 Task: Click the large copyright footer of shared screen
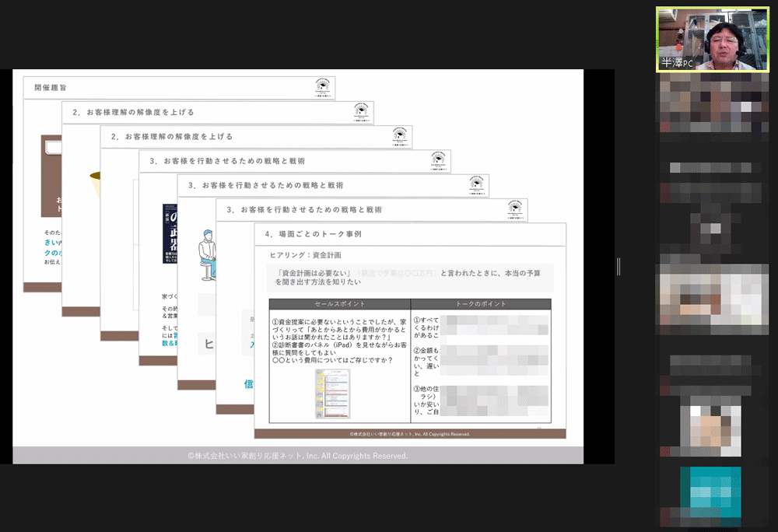click(x=298, y=456)
